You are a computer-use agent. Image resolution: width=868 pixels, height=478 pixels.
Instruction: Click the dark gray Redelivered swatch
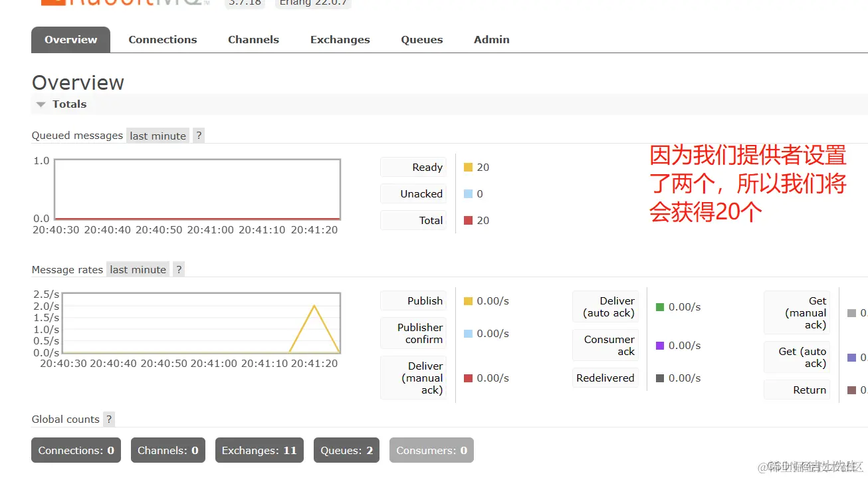coord(660,378)
